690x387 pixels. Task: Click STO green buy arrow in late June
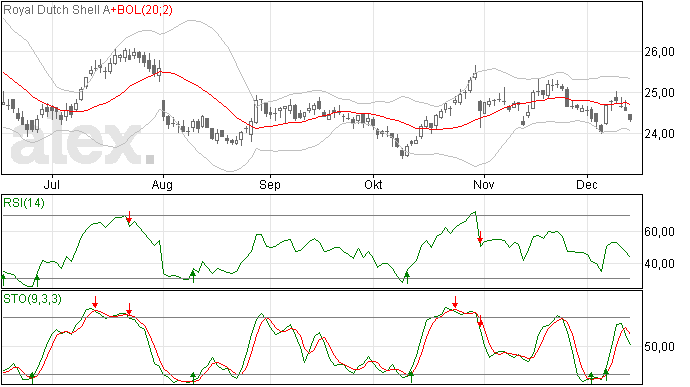pyautogui.click(x=32, y=378)
